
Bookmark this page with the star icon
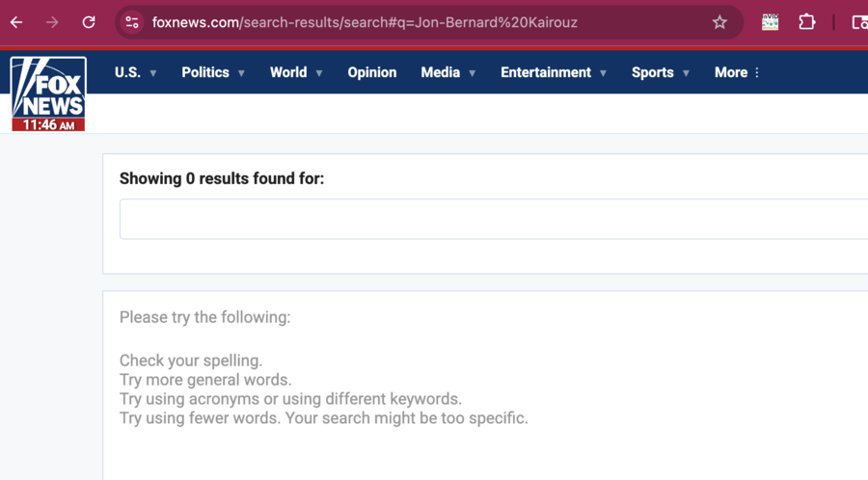click(x=719, y=22)
